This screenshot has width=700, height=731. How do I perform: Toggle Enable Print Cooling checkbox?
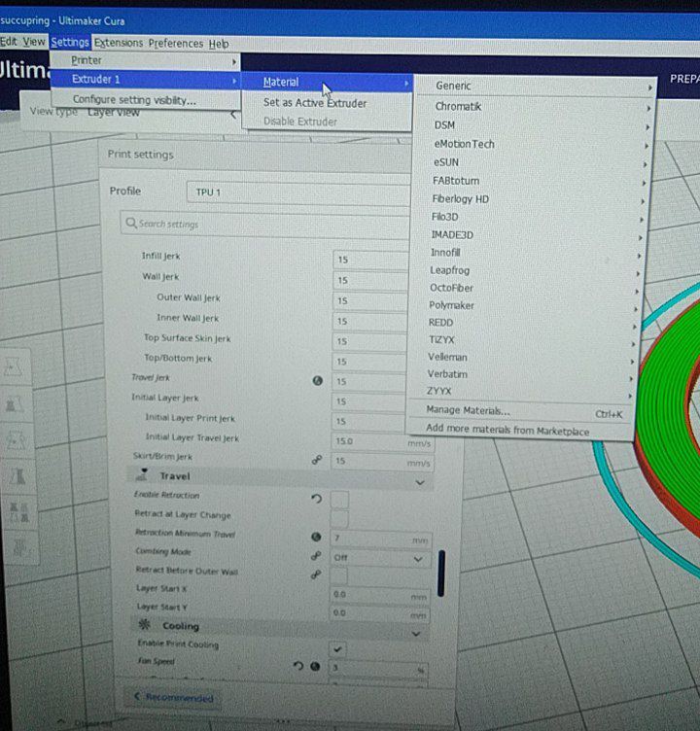[337, 649]
